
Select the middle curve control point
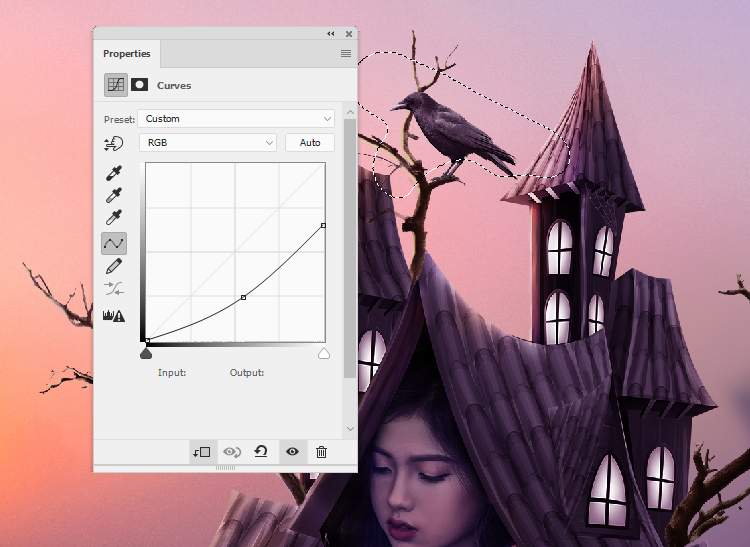(x=243, y=297)
